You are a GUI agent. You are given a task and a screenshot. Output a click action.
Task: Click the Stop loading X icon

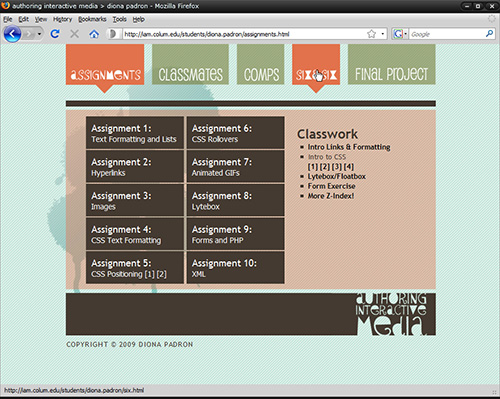coord(75,34)
